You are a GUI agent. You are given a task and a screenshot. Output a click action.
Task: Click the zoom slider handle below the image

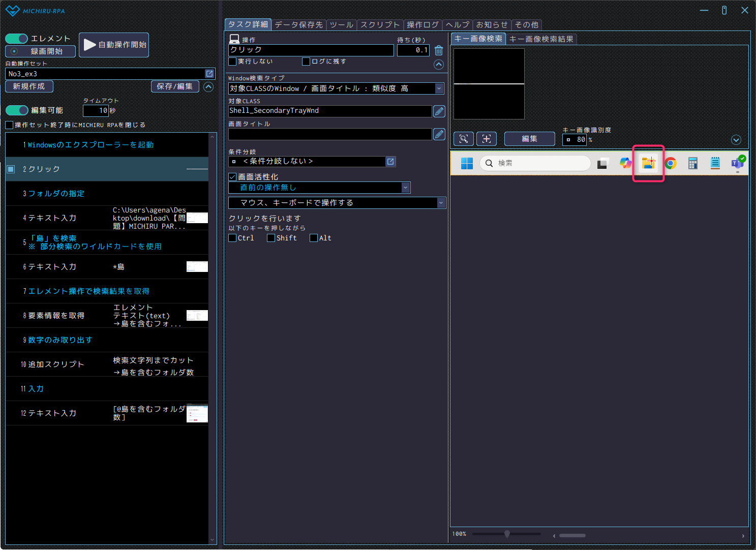pos(507,534)
